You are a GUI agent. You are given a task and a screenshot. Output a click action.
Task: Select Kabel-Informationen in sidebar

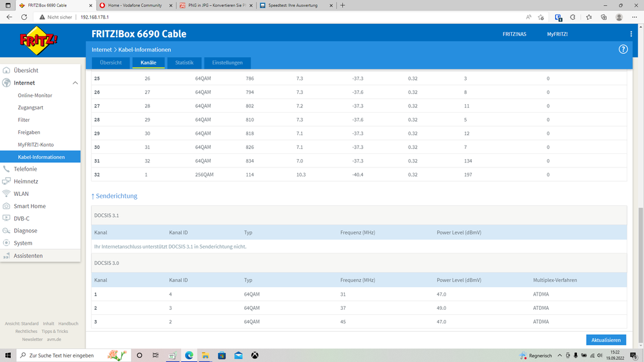40,157
